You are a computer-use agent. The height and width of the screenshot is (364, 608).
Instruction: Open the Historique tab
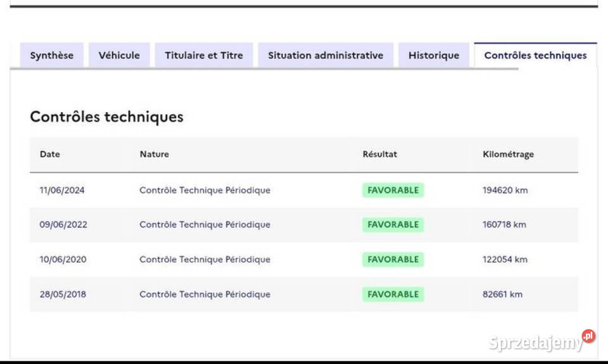point(433,55)
